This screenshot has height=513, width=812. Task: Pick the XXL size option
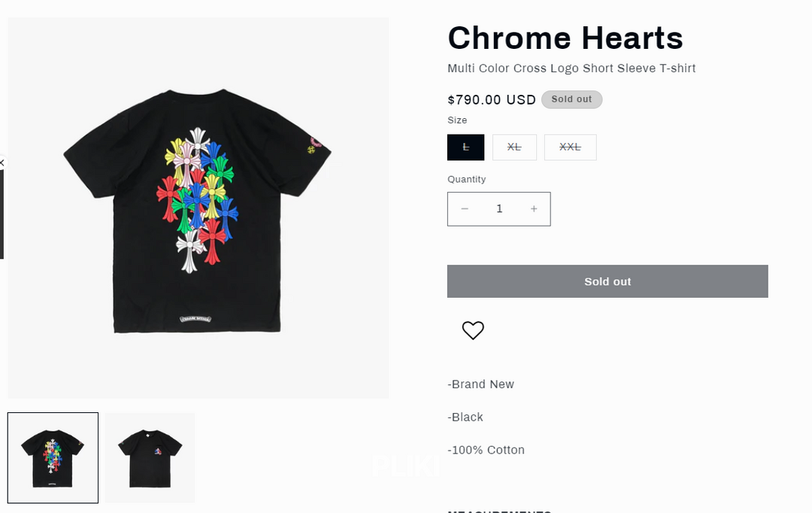[x=570, y=147]
